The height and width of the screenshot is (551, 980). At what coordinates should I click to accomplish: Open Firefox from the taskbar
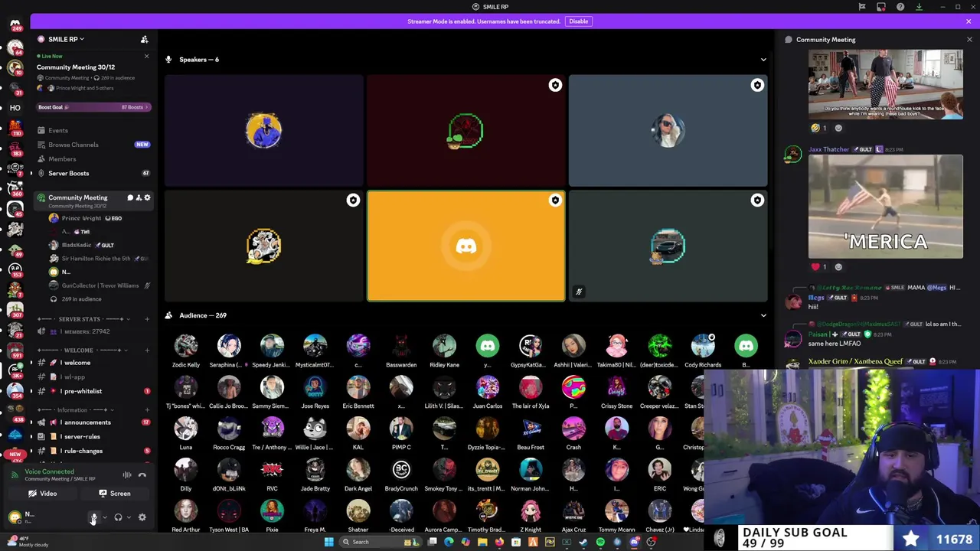[499, 542]
